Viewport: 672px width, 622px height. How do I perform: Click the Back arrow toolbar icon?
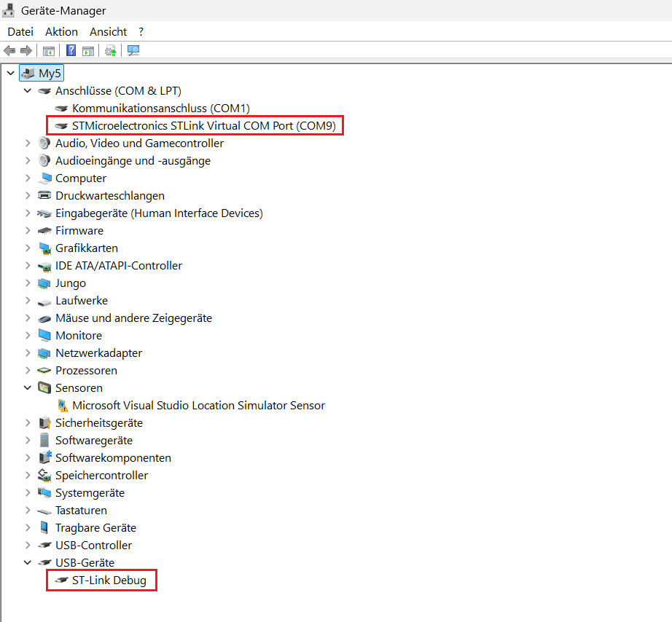coord(9,50)
